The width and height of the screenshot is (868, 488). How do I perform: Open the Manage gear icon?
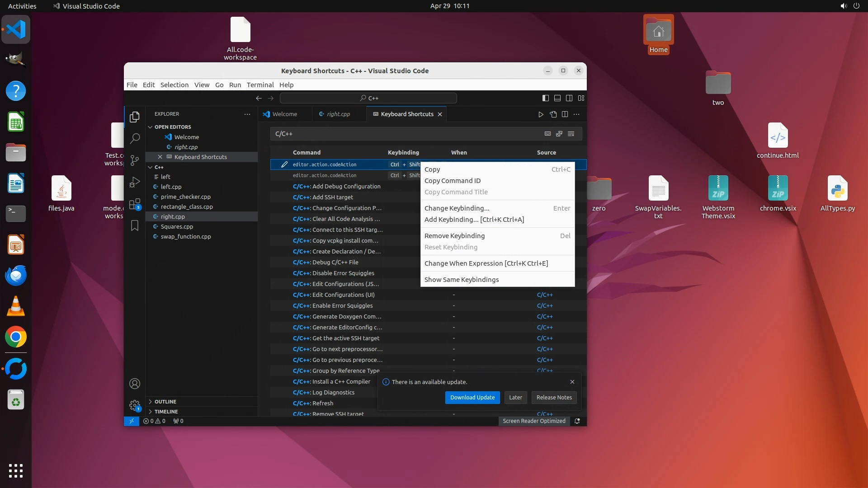pos(135,405)
